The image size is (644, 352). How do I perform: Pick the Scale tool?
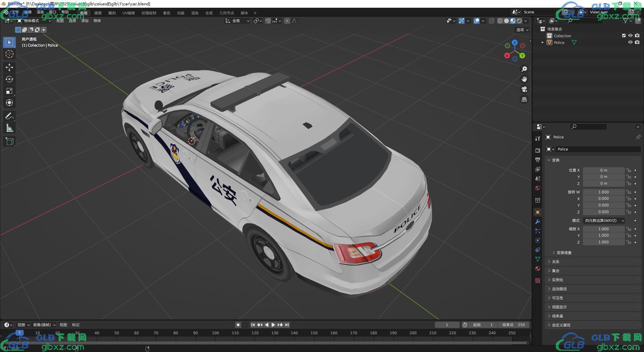[9, 91]
